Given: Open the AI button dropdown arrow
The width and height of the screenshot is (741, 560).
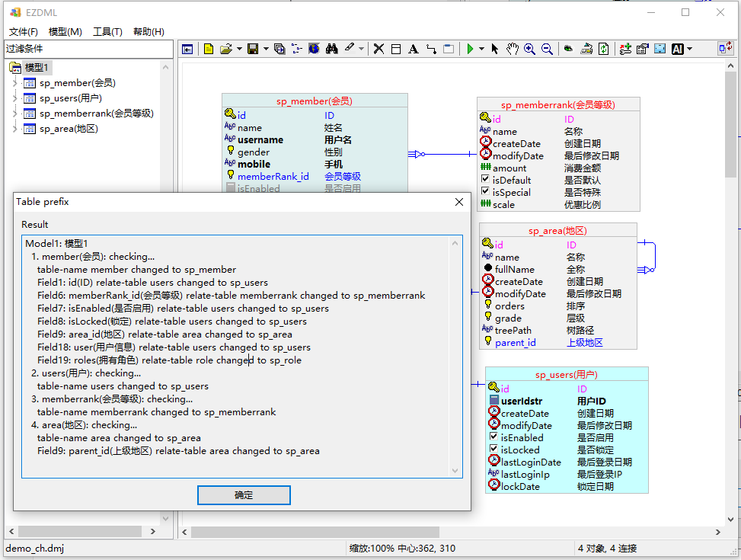Looking at the screenshot, I should 690,49.
